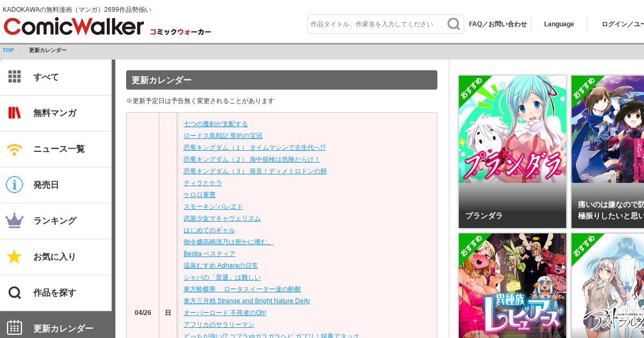Screen dimensions: 644x338
Task: Open 武装少女マキャヴェリズム link
Action: (x=222, y=218)
